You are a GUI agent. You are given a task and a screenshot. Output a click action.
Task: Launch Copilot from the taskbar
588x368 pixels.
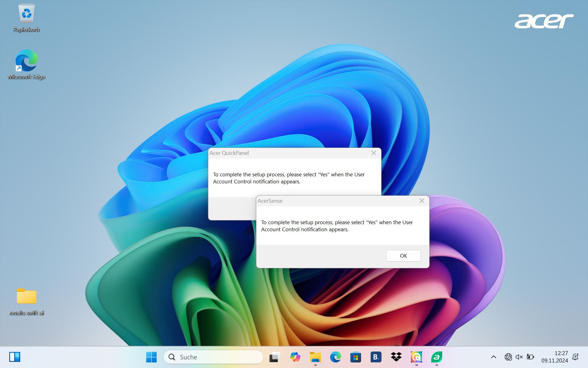295,357
